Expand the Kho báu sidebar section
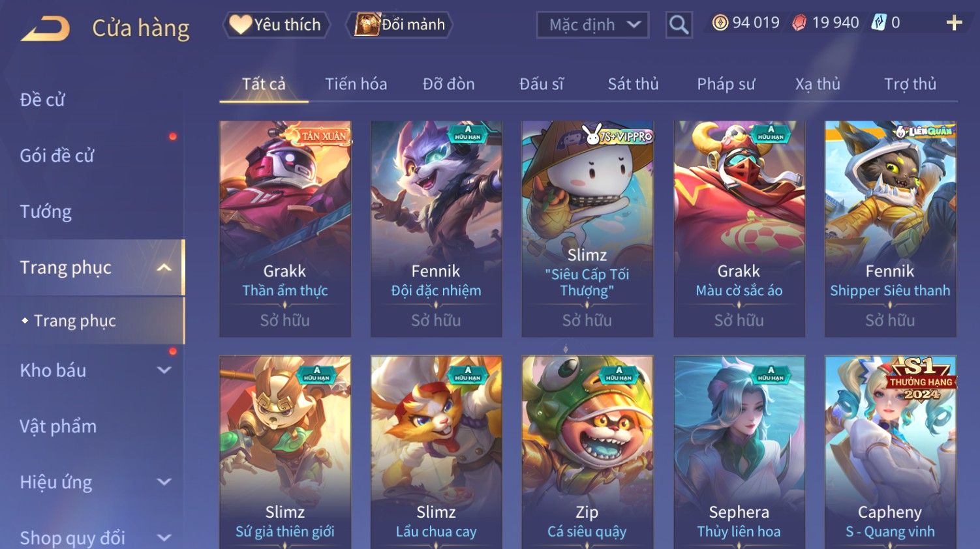 coord(164,370)
